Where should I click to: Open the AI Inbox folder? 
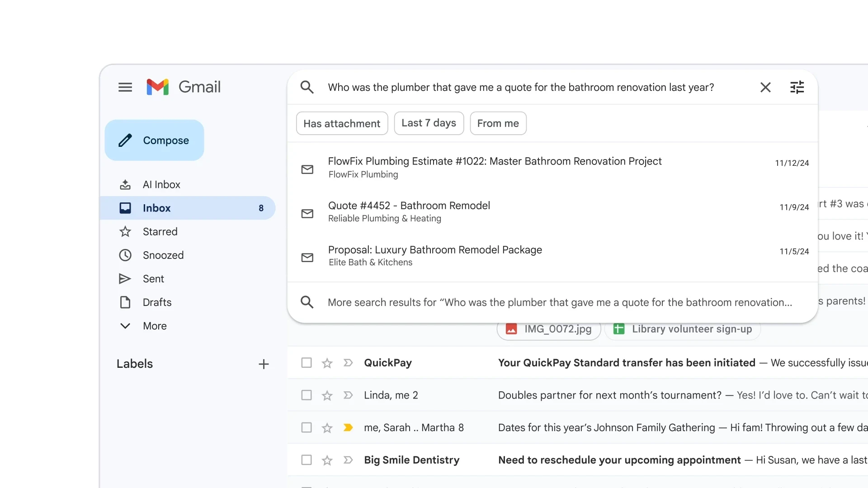click(161, 184)
